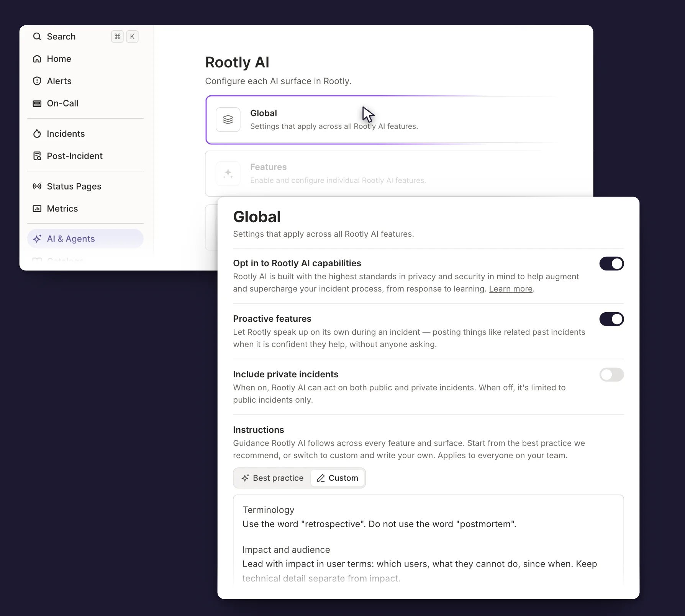This screenshot has width=685, height=616.
Task: Navigate to Incidents
Action: (85, 134)
